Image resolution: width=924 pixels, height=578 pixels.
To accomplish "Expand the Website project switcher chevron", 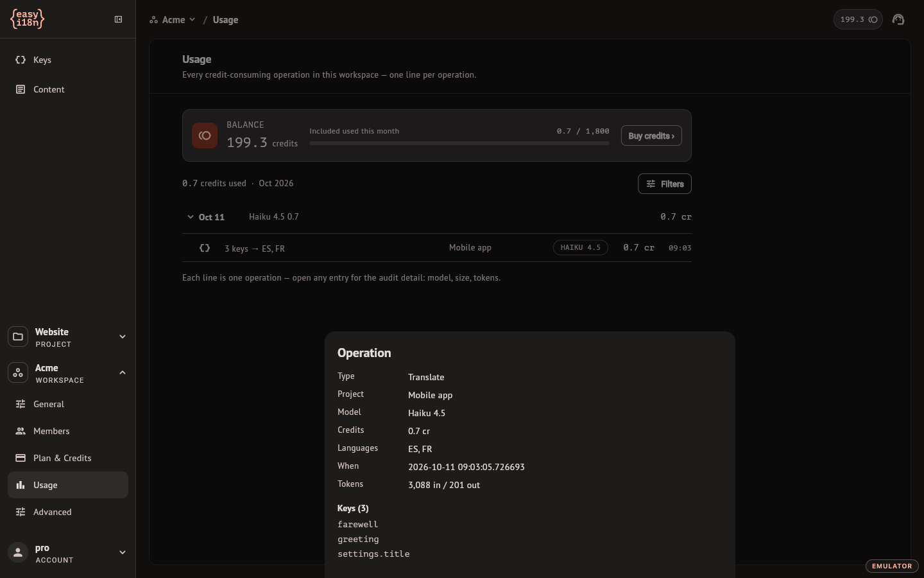I will click(123, 337).
